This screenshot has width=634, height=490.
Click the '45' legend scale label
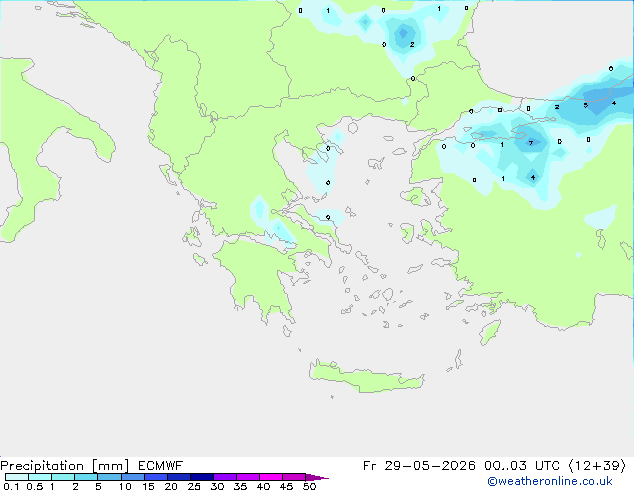tap(286, 486)
